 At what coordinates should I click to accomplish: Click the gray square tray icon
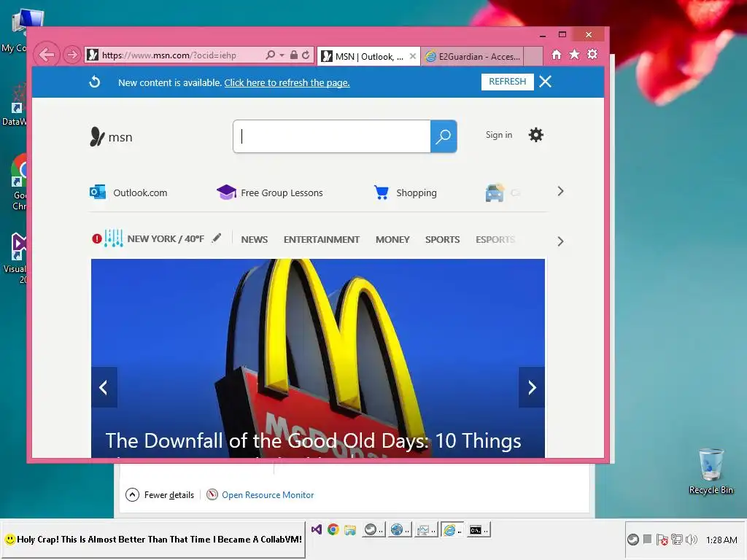[647, 539]
